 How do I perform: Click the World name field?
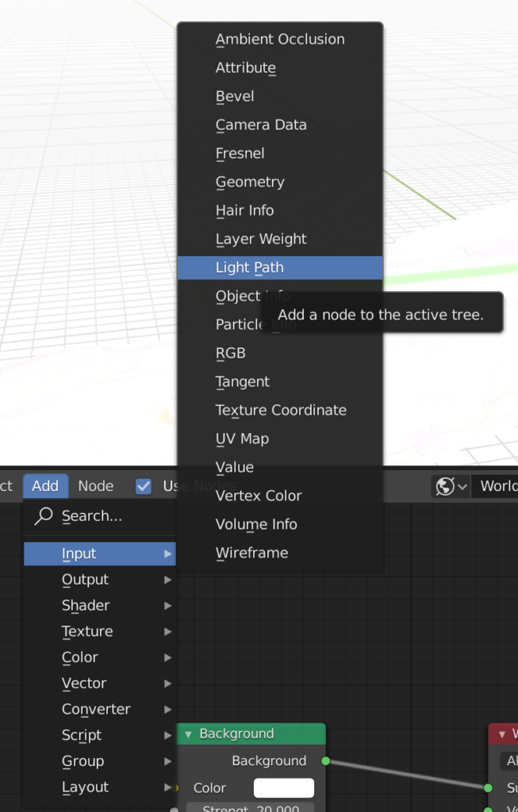495,486
